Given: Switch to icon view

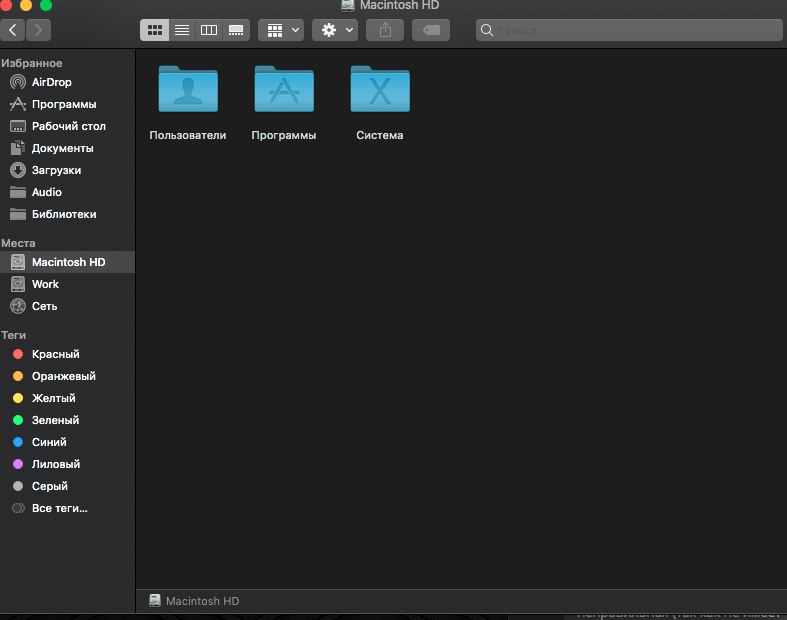Looking at the screenshot, I should pos(155,30).
